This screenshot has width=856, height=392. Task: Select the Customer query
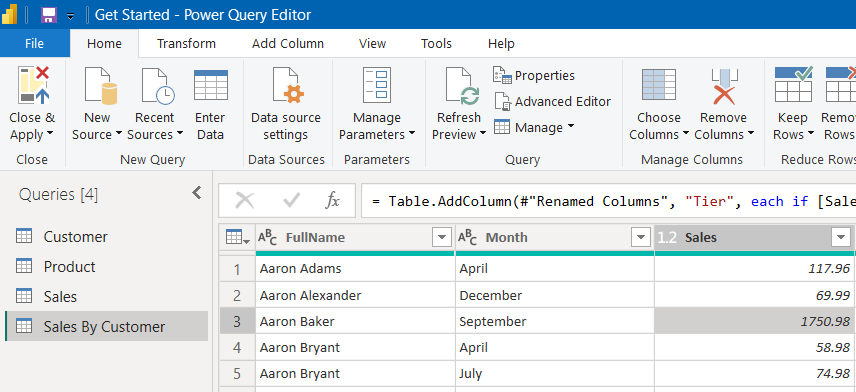click(106, 236)
